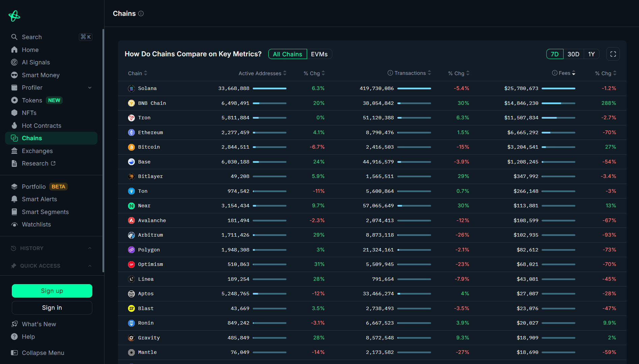Click the Ton chain logo
The width and height of the screenshot is (639, 364).
[131, 191]
